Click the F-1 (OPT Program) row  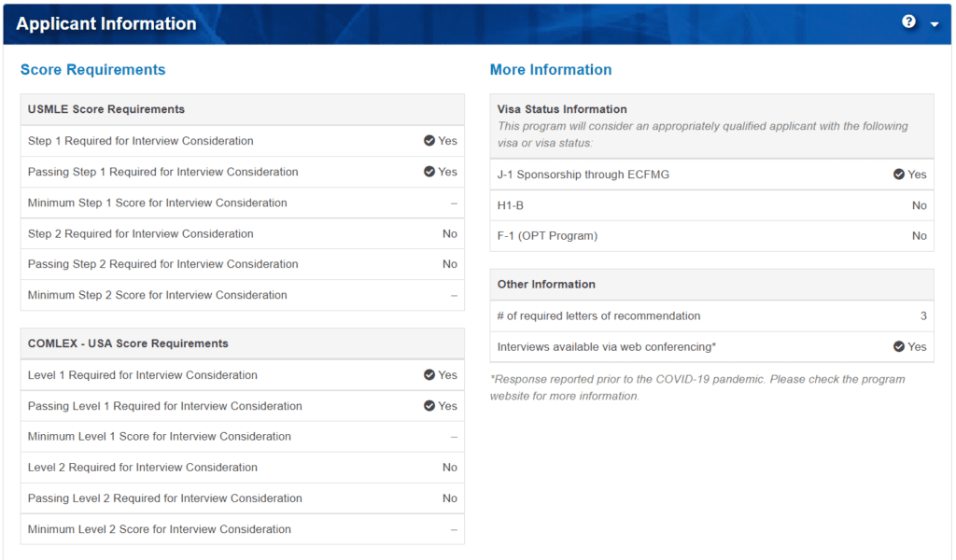(711, 236)
